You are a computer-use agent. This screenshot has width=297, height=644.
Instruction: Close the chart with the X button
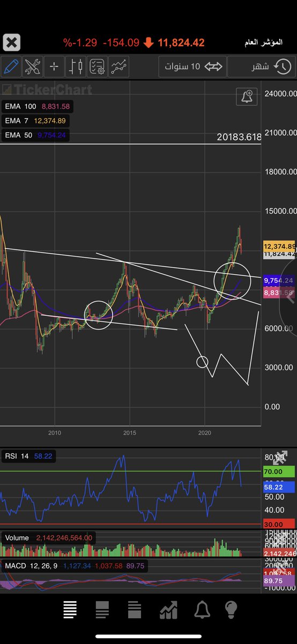(x=12, y=42)
